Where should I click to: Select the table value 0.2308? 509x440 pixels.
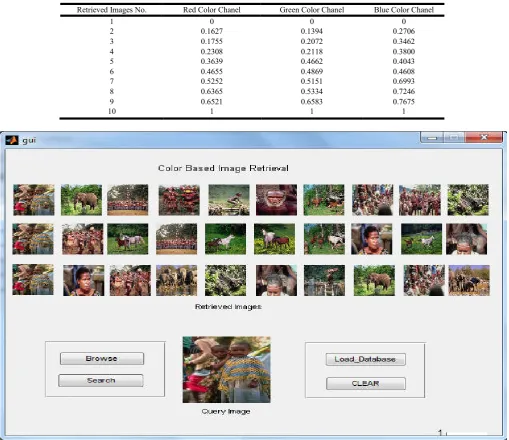tap(212, 51)
